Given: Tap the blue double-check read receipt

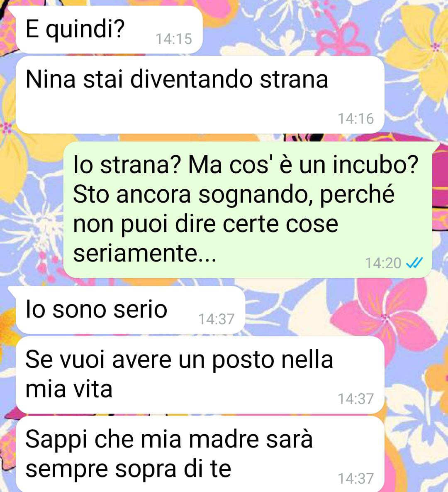Looking at the screenshot, I should [x=414, y=263].
